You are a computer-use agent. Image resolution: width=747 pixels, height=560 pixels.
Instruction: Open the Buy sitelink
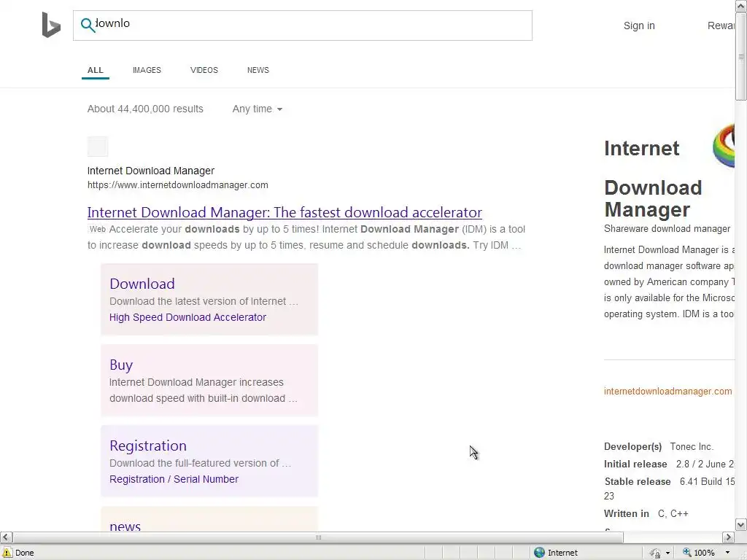point(121,365)
